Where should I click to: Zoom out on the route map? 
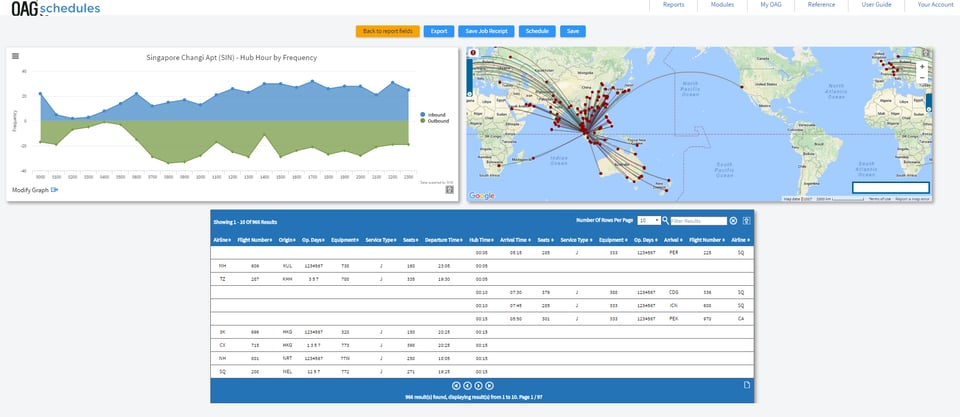coord(922,78)
